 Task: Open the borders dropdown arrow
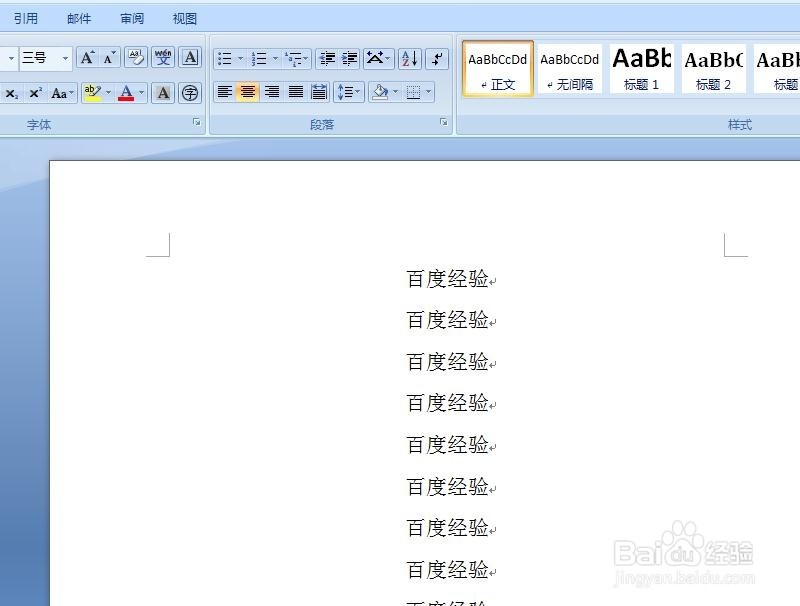coord(429,92)
